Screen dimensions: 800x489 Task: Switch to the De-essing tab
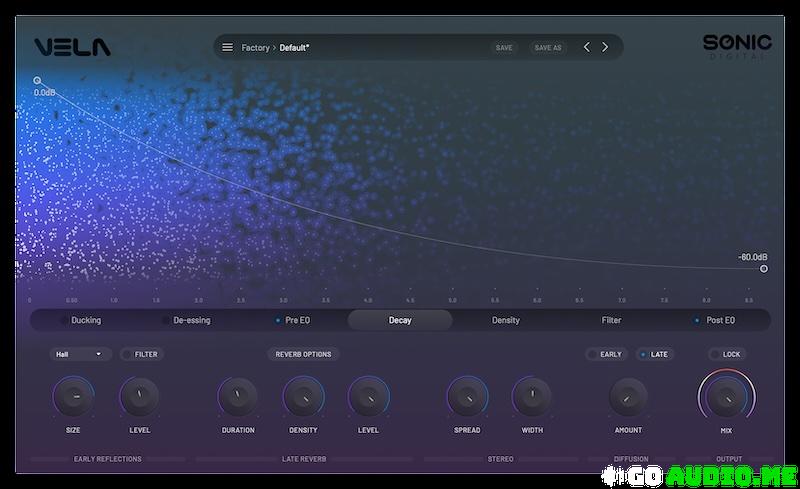[x=192, y=320]
